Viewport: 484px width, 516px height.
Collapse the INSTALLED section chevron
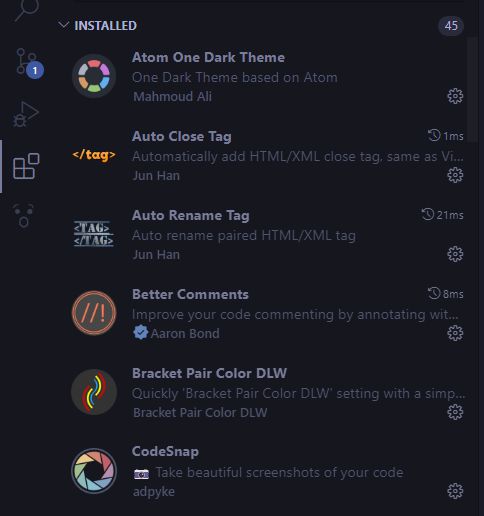point(63,25)
